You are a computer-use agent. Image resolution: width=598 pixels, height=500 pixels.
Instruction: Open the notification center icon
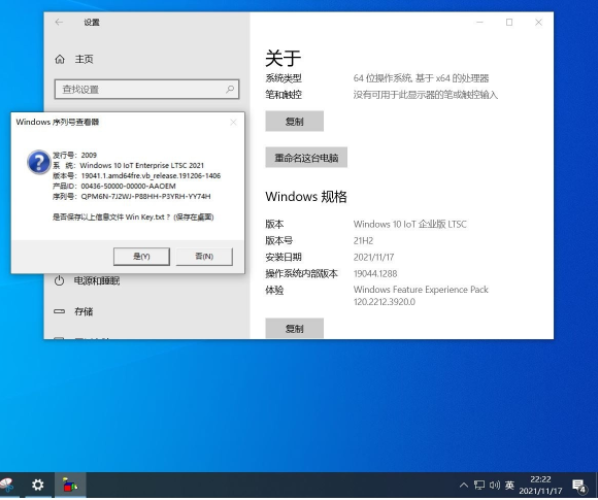point(579,486)
